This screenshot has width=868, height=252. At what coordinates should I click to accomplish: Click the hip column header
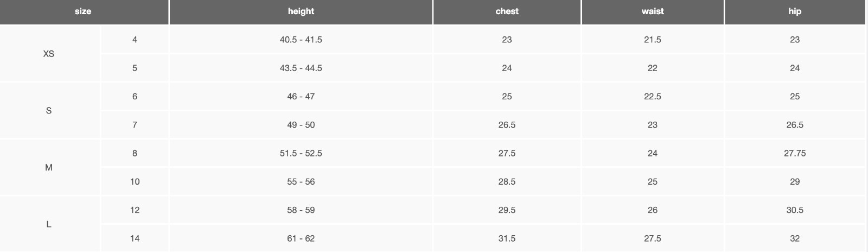click(x=795, y=11)
